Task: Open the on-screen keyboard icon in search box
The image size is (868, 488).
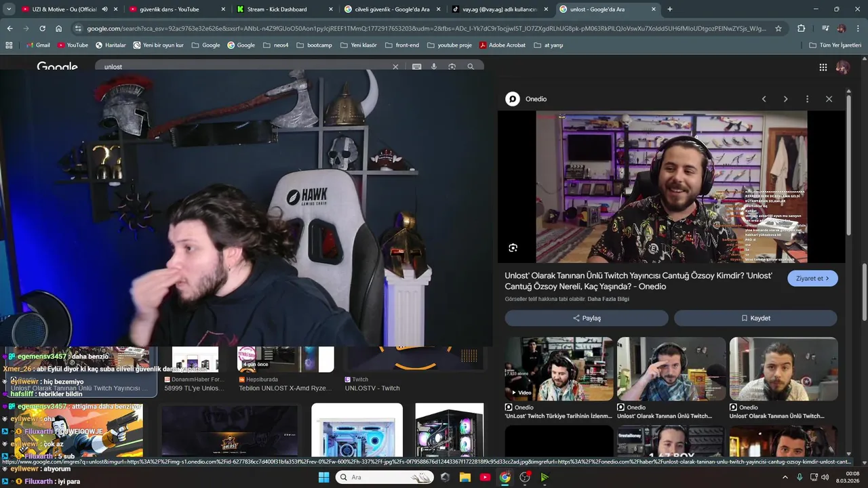Action: (416, 66)
